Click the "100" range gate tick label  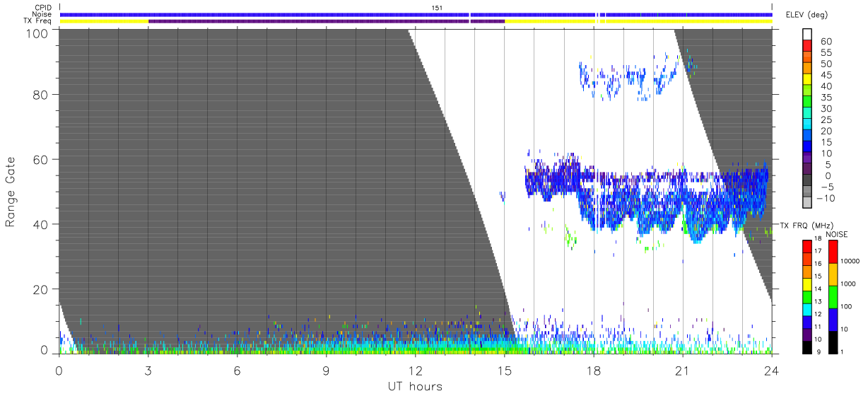(x=37, y=33)
